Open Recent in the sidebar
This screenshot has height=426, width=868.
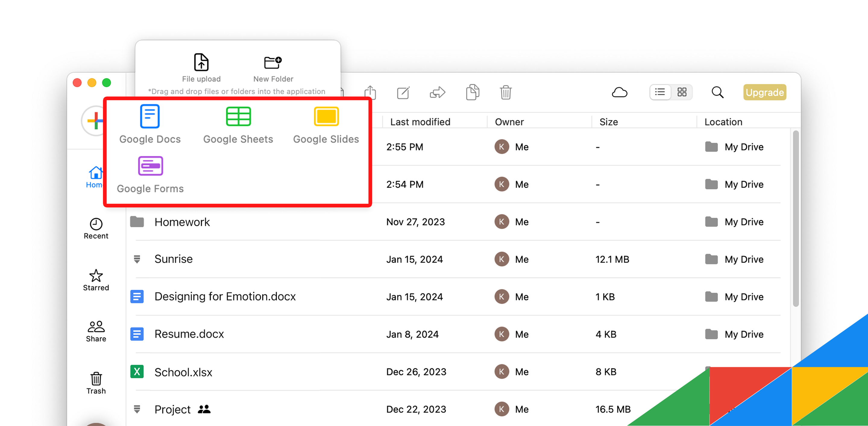pyautogui.click(x=96, y=229)
